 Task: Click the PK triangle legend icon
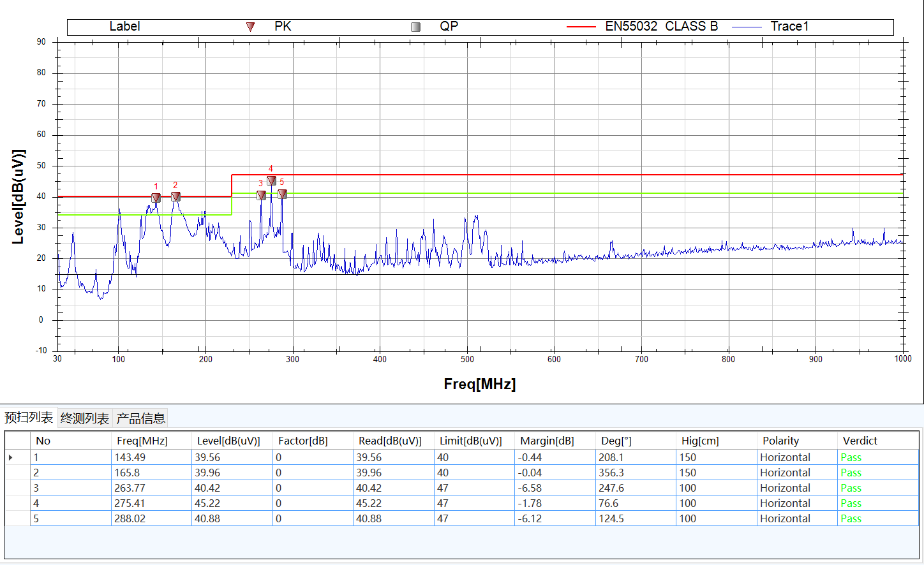[251, 27]
